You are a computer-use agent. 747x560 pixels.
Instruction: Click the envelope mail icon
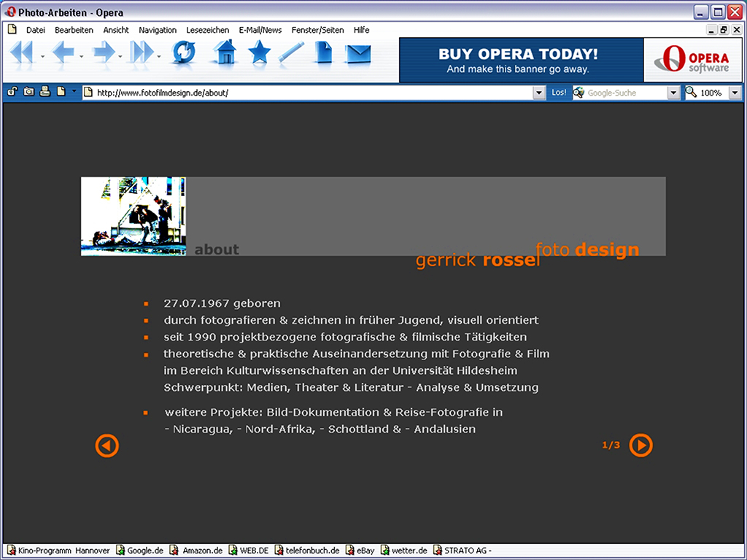pos(358,54)
